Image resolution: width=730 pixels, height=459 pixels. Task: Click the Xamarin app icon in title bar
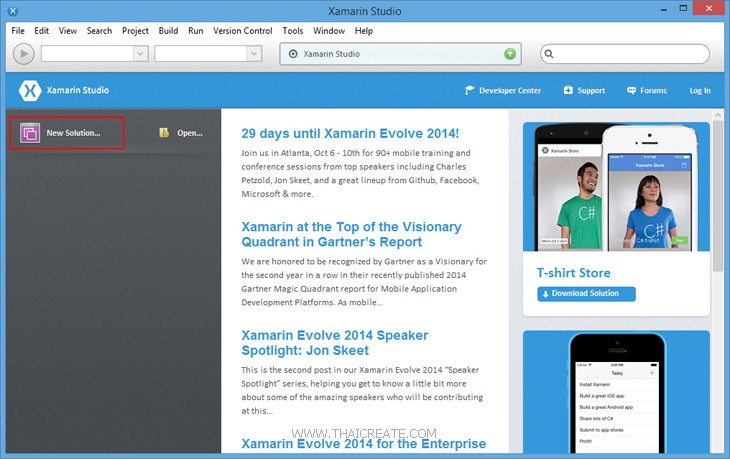coord(13,10)
